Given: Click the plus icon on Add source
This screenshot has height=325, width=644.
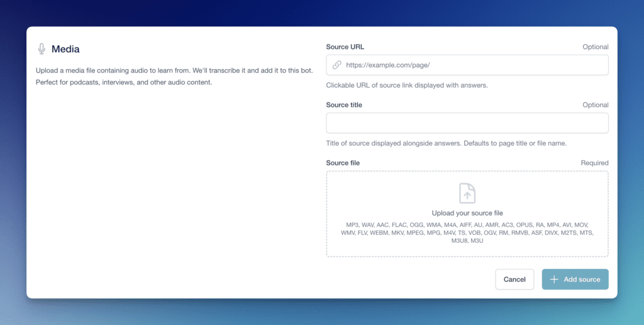Looking at the screenshot, I should click(554, 279).
